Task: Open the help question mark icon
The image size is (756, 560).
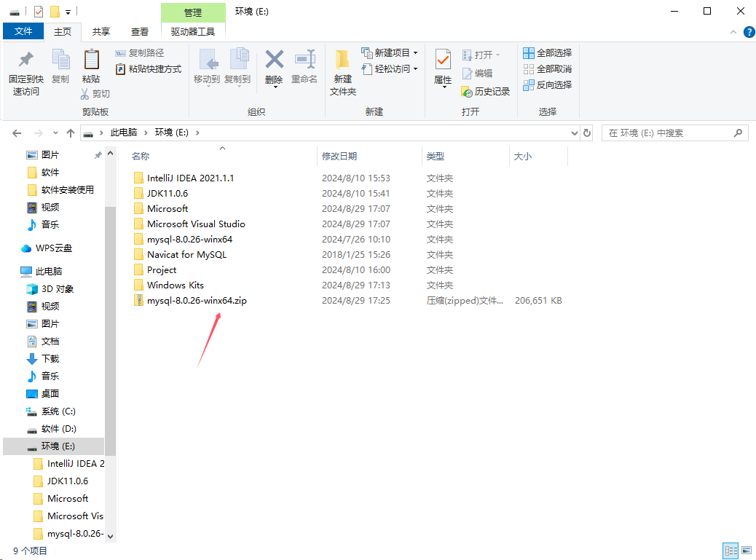Action: 749,32
